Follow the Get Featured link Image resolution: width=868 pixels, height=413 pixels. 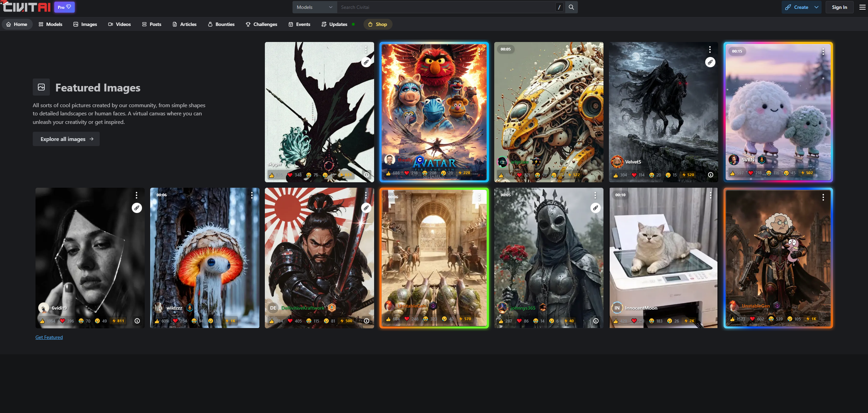[x=49, y=337]
